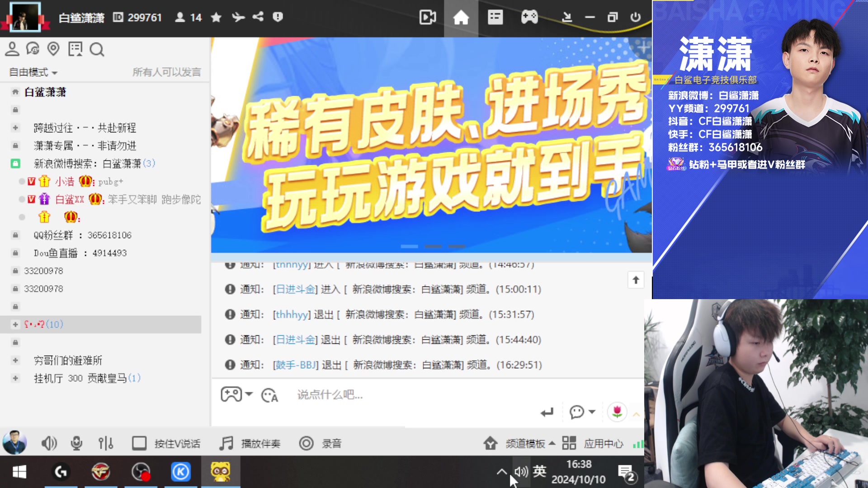
Task: Open 日进斗金 user link at 15:44:40
Action: [295, 340]
